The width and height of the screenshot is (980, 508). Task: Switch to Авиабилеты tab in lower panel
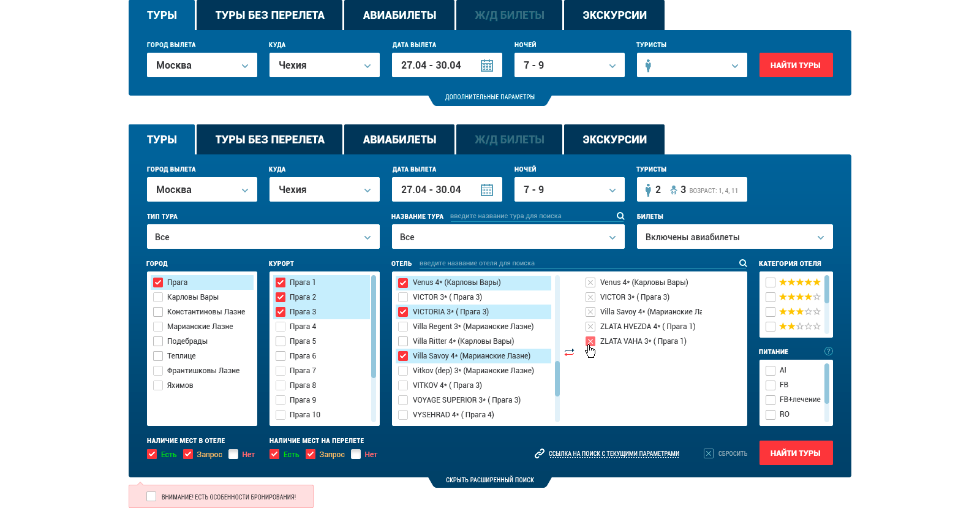399,140
